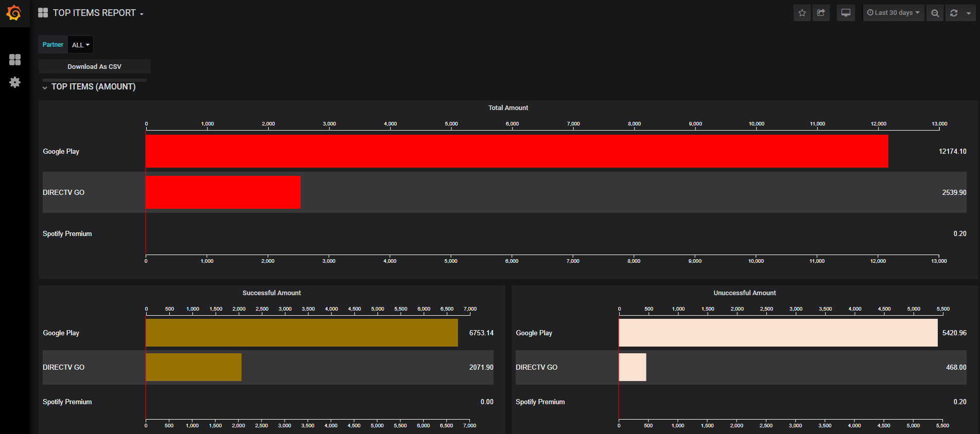Open Dashboards from the sidebar grid icon
980x434 pixels.
click(15, 60)
